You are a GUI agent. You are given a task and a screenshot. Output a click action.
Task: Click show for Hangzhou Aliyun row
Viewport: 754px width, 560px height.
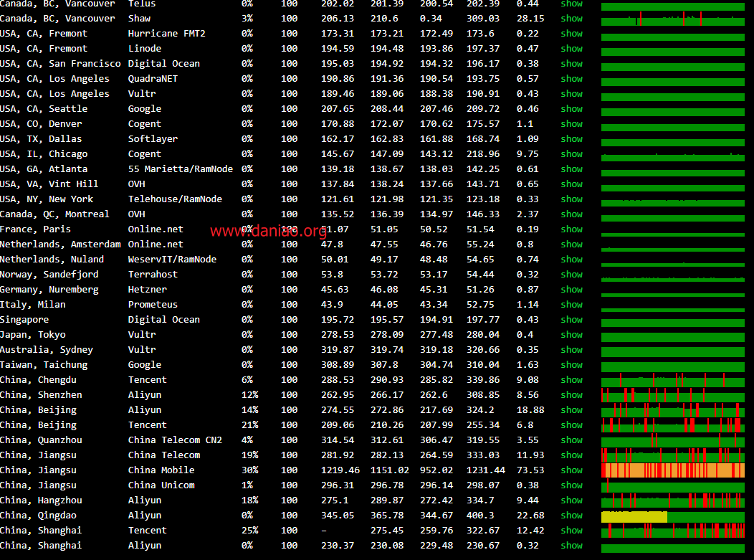coord(571,500)
